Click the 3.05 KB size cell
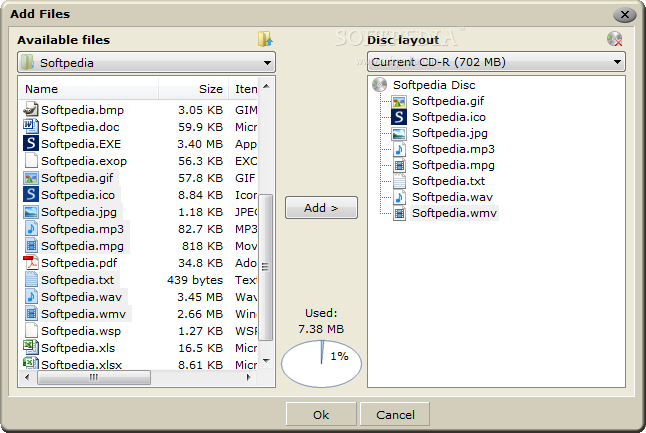 point(200,110)
